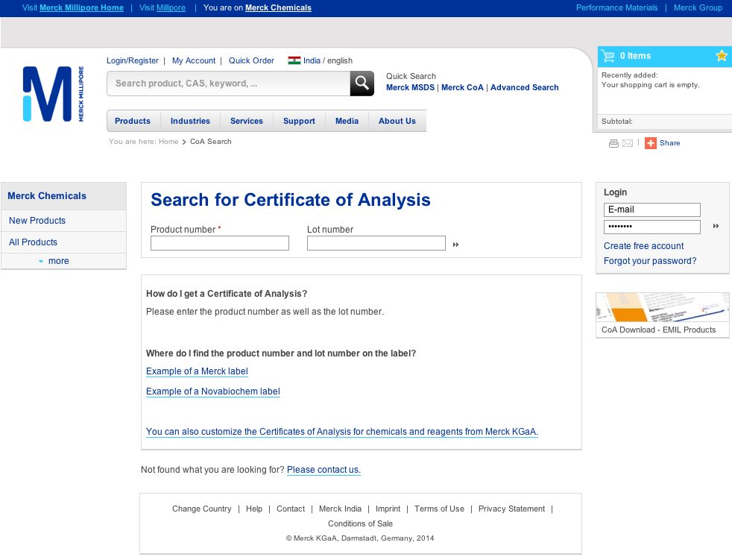Click the Merck Millipore M logo
The image size is (732, 560).
click(x=53, y=94)
